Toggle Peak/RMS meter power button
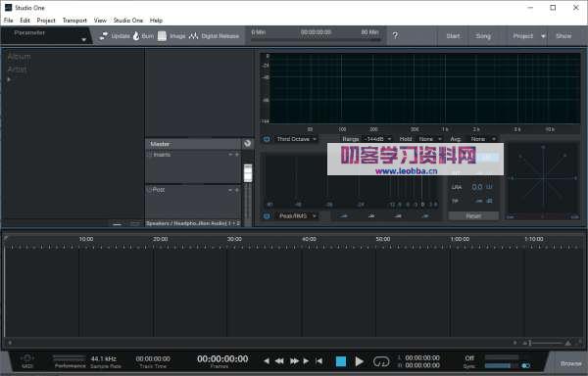Screen dimensions: 588x376 point(267,216)
